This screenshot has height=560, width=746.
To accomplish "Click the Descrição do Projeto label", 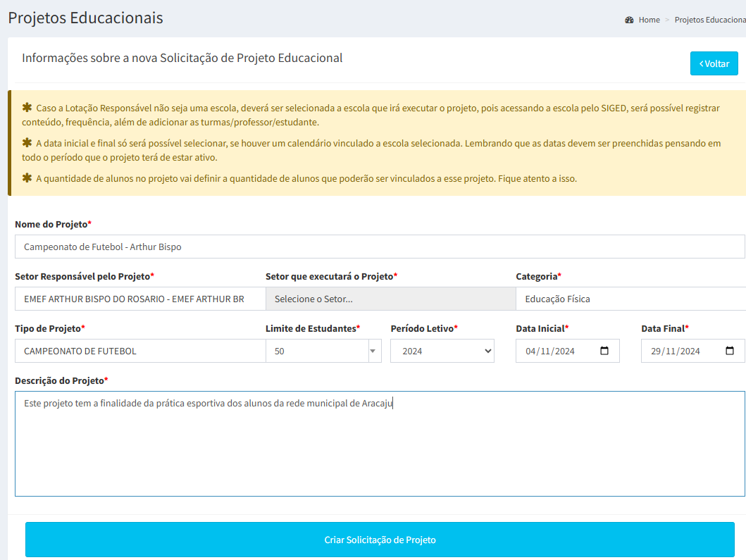I will (61, 380).
